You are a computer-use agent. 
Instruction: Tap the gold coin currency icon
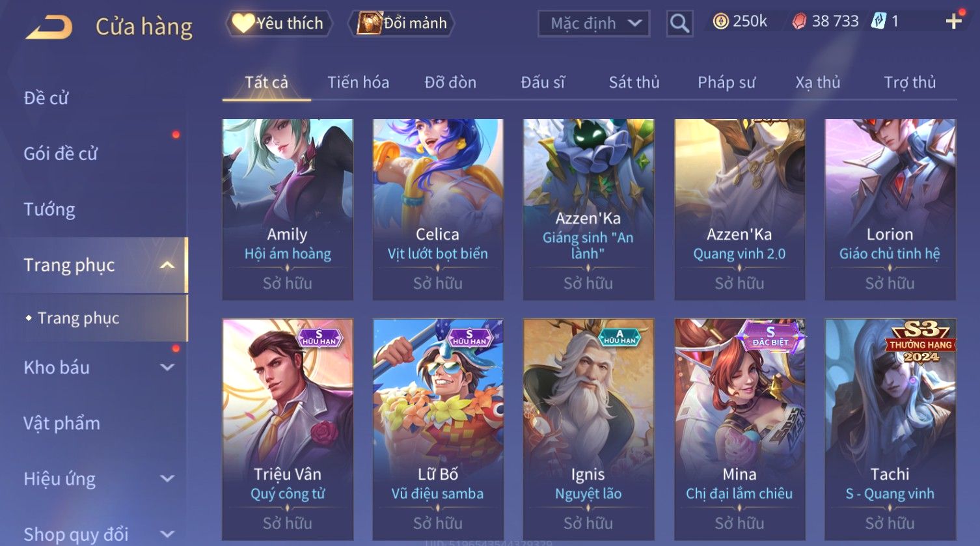point(720,21)
